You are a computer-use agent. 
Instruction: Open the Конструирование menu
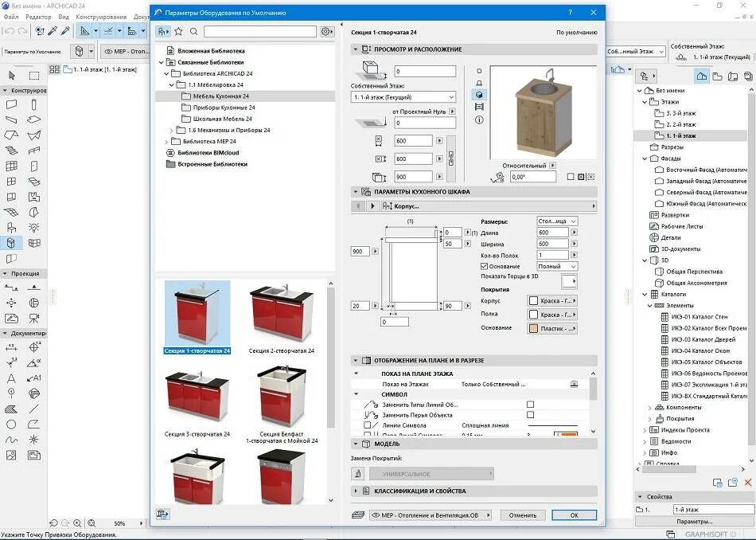tap(101, 17)
